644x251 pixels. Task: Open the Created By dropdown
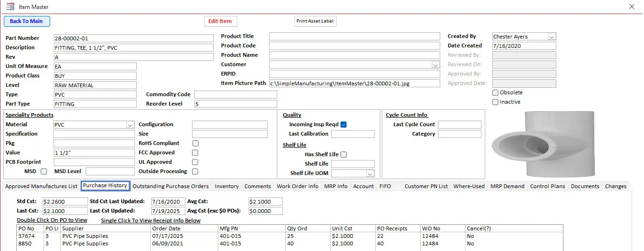pos(551,37)
